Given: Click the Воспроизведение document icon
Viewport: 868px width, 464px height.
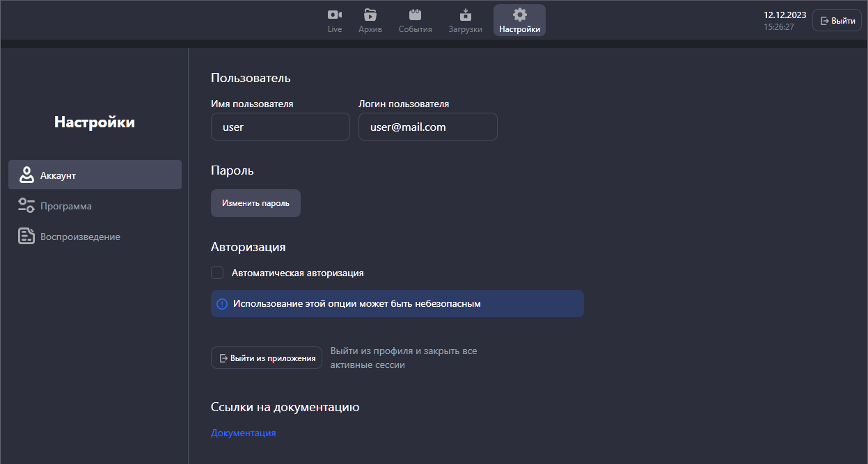Looking at the screenshot, I should coord(26,236).
